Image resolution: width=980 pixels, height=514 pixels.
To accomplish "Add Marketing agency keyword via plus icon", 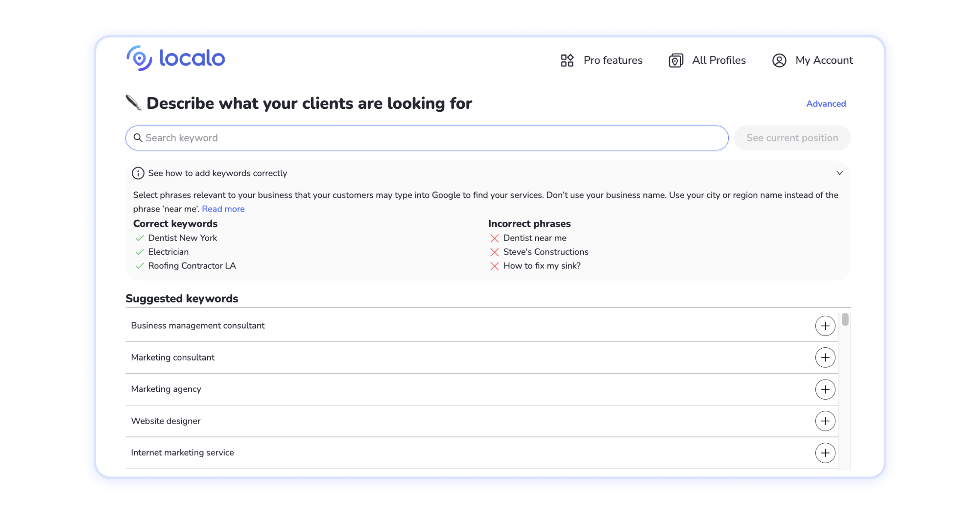I will tap(825, 389).
